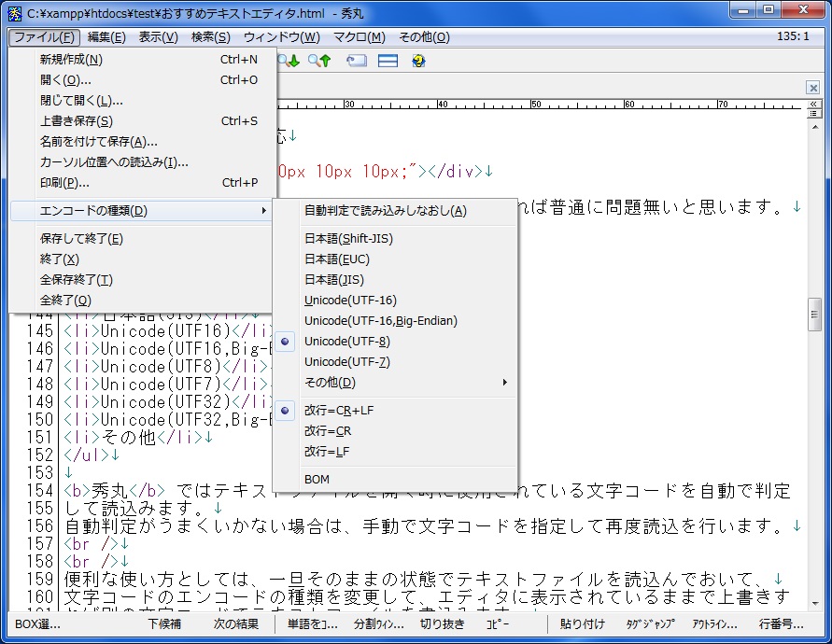832x644 pixels.
Task: Switch encoding to 日本語(EUC)
Action: click(x=395, y=259)
